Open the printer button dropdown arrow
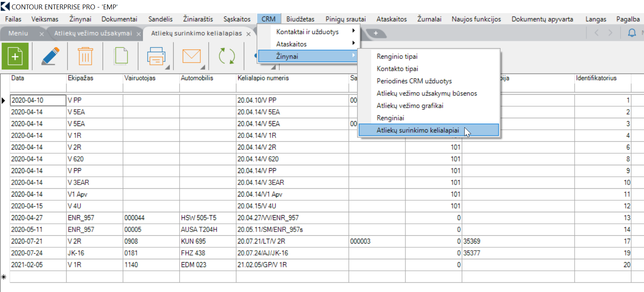 [x=167, y=67]
